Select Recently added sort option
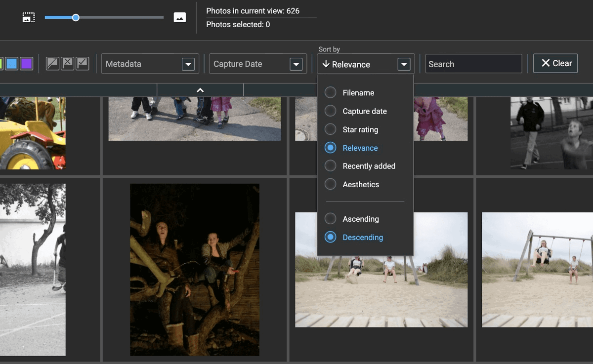This screenshot has height=364, width=593. 360,166
